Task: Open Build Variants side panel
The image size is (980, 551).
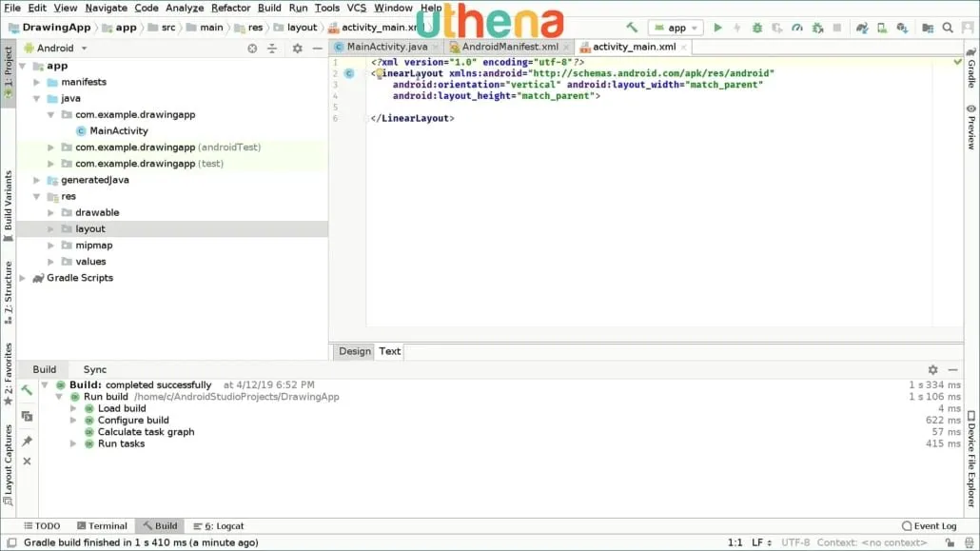Action: (x=9, y=206)
